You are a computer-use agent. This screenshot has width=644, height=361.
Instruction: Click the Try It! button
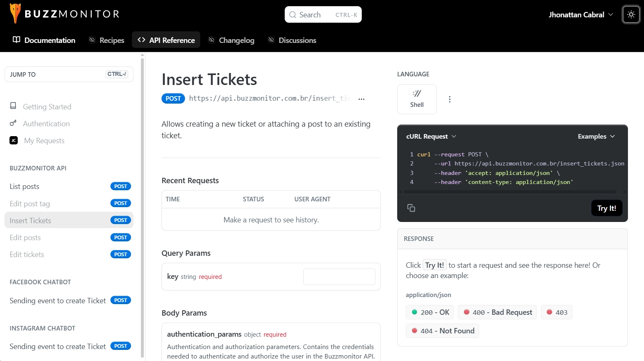(607, 208)
